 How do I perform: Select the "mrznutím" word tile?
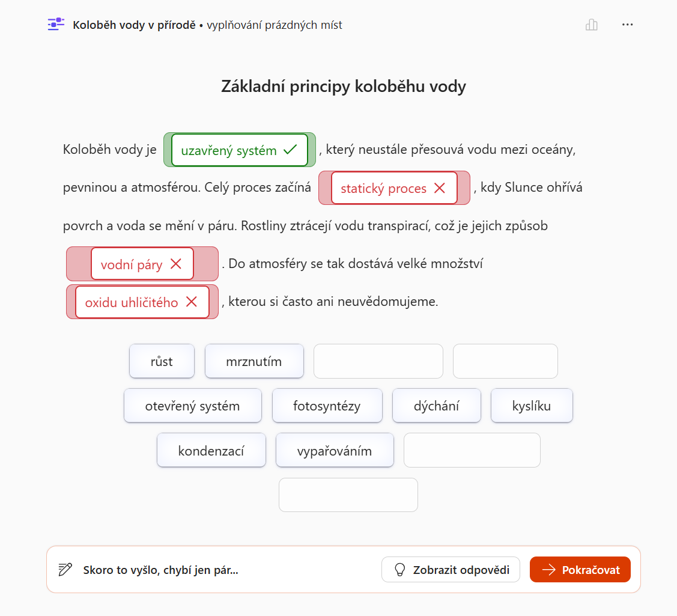(x=254, y=361)
